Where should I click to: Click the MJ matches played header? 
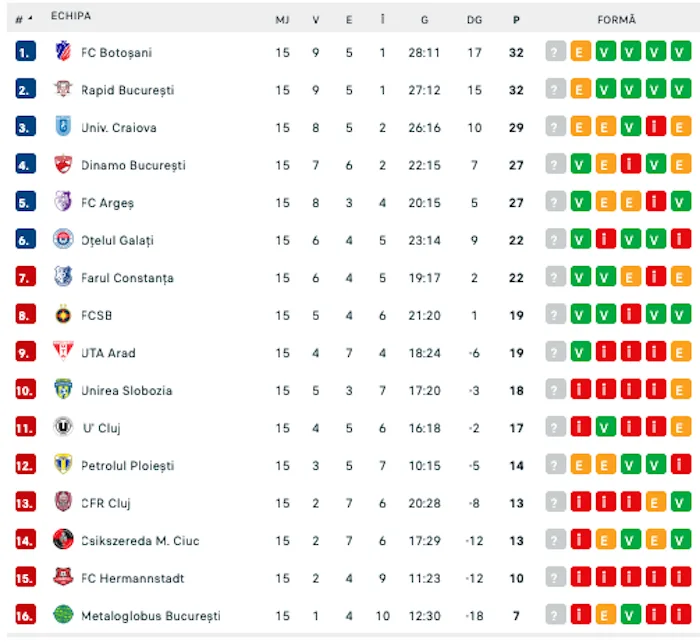coord(283,19)
